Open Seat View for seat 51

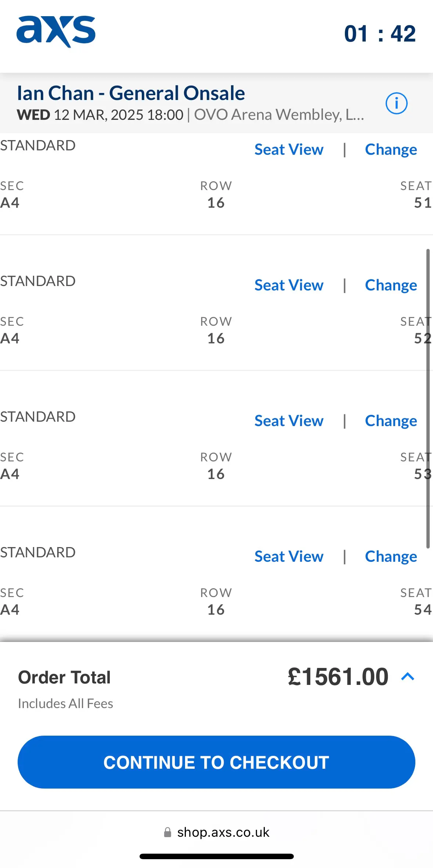coord(289,150)
